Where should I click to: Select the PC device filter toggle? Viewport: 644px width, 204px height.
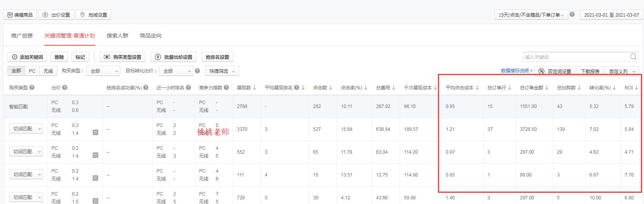click(x=32, y=71)
